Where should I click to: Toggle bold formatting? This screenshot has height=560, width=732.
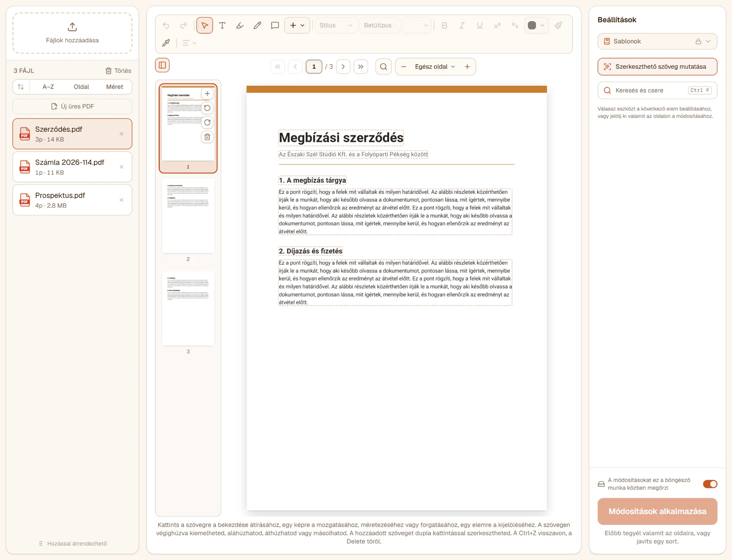click(x=444, y=25)
